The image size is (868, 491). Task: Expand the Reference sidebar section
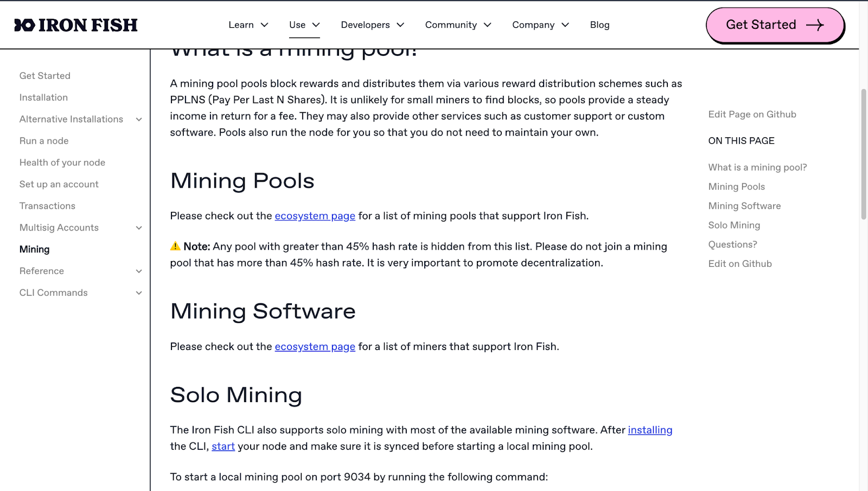(139, 271)
